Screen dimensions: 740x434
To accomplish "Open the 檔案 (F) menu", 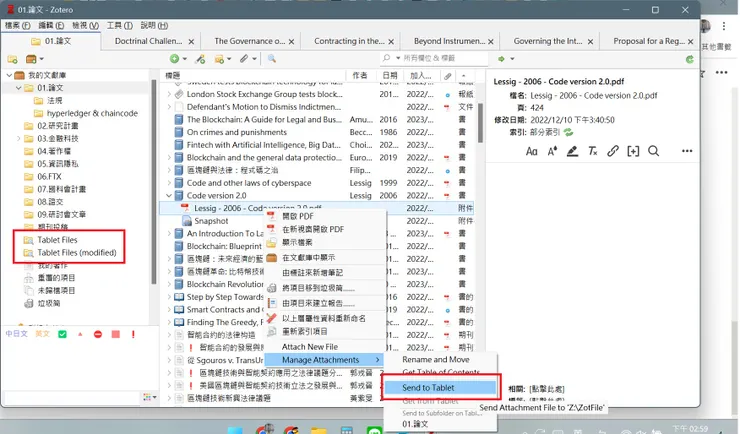I will tap(17, 25).
